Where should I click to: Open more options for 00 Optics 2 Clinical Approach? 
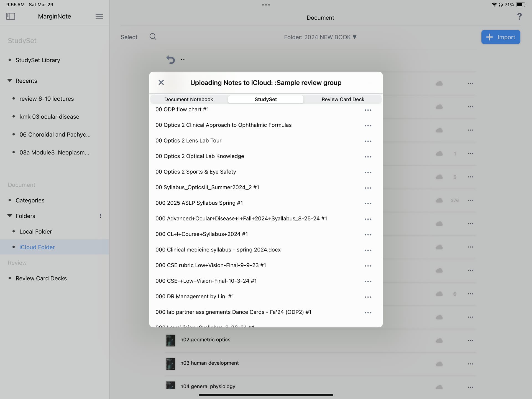coord(368,126)
